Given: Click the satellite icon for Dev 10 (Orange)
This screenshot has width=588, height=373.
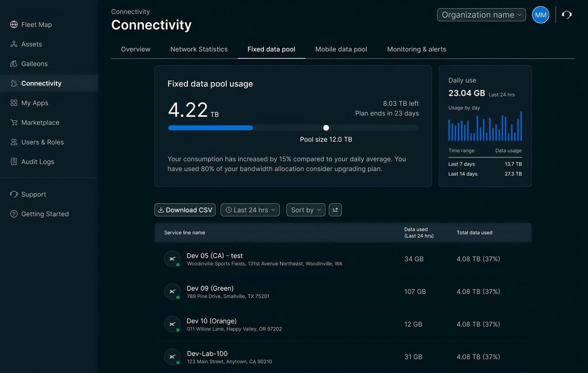Looking at the screenshot, I should click(x=172, y=324).
